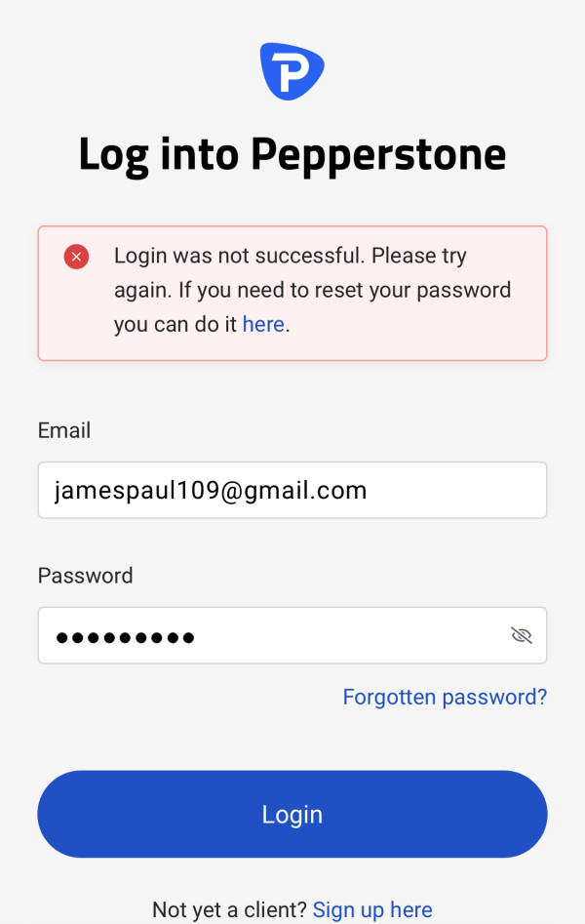Submit with the blue Login button
Screen dimensions: 585x924
292,814
